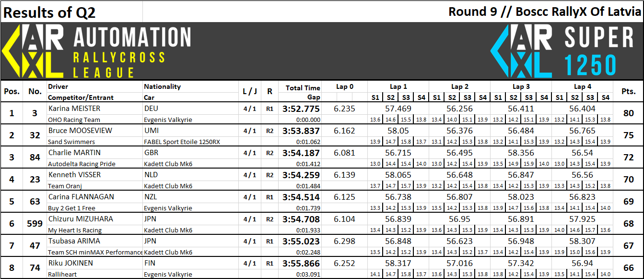The height and width of the screenshot is (279, 644).
Task: Select Chizuru MIZUHARA's Lap 0 time 6.104
Action: (344, 219)
